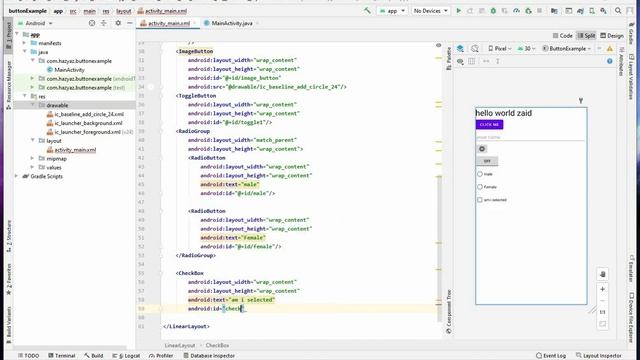
Task: Open the Build tool window
Action: [94, 356]
